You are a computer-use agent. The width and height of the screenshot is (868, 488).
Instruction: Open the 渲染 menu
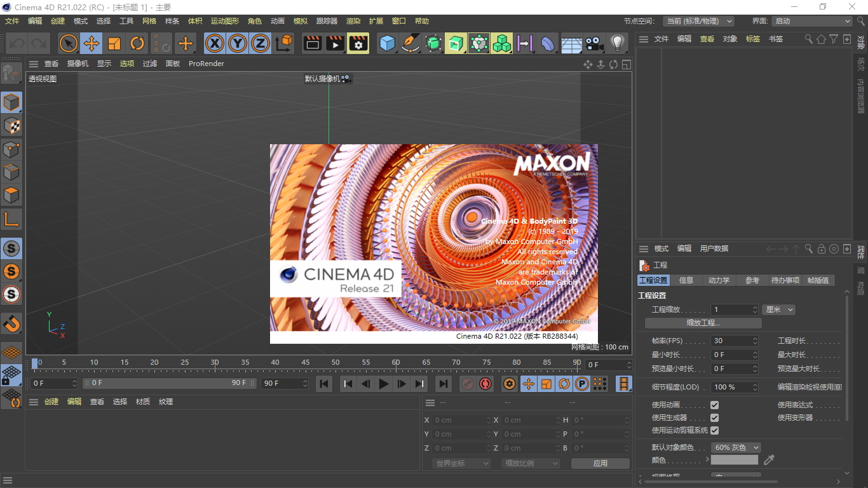[x=353, y=21]
